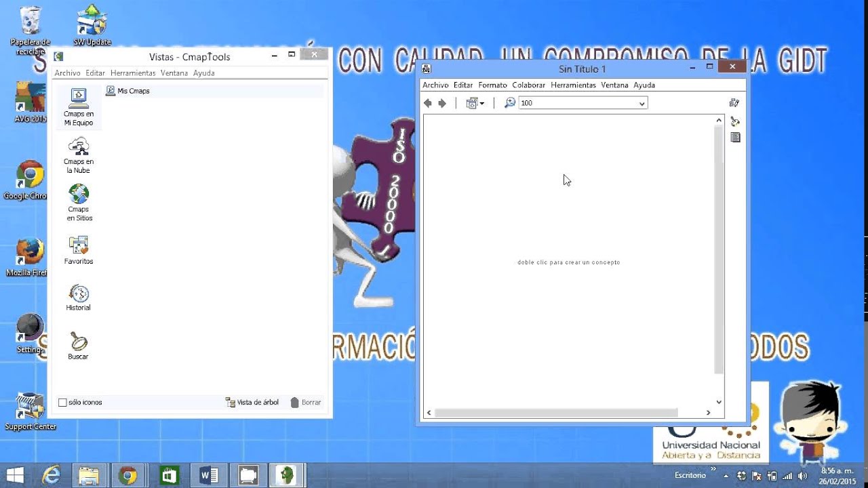Viewport: 868px width, 488px height.
Task: Open the CmapTools taskbar icon
Action: 288,475
